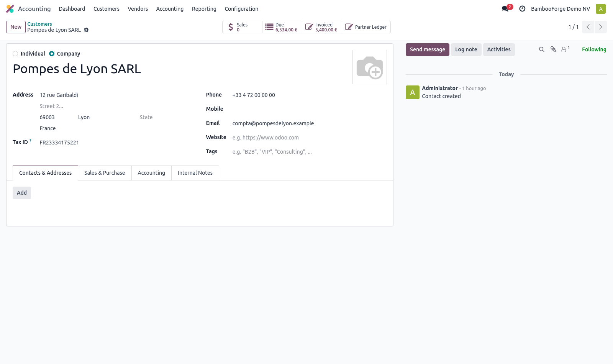Open the record actions gear icon

[x=86, y=30]
